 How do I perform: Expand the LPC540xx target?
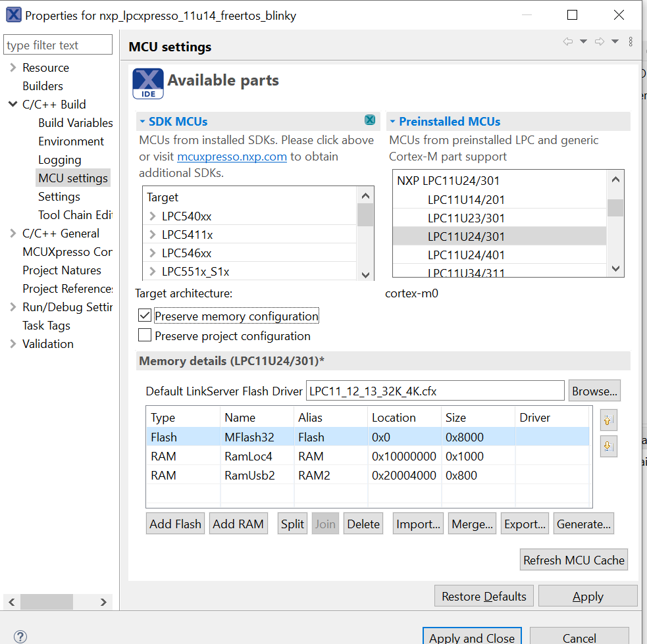[152, 216]
